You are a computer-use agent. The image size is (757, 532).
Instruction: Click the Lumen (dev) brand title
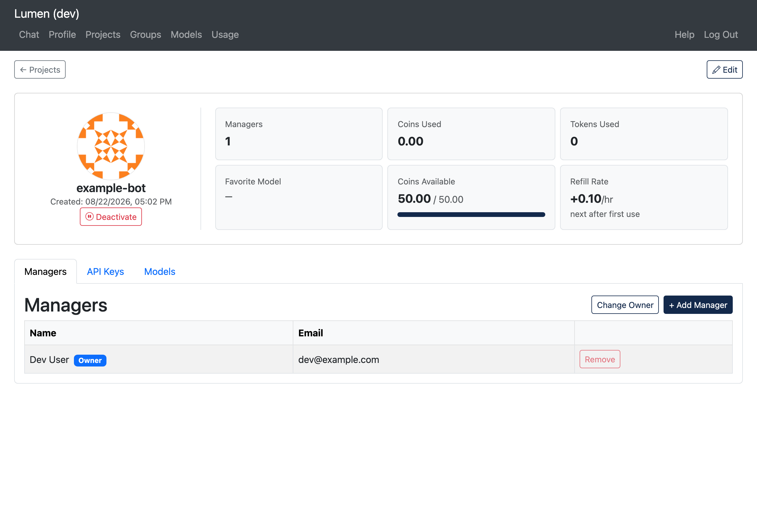click(47, 14)
